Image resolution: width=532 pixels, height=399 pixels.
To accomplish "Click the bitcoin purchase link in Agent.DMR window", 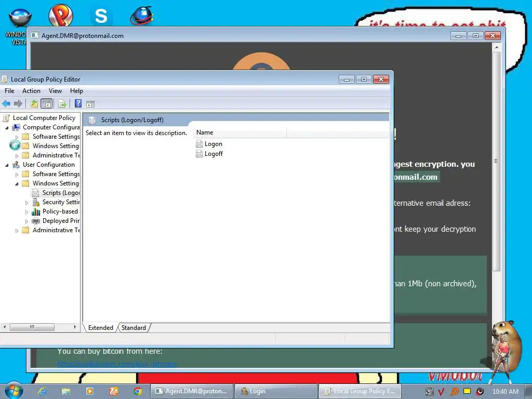I will pyautogui.click(x=117, y=364).
